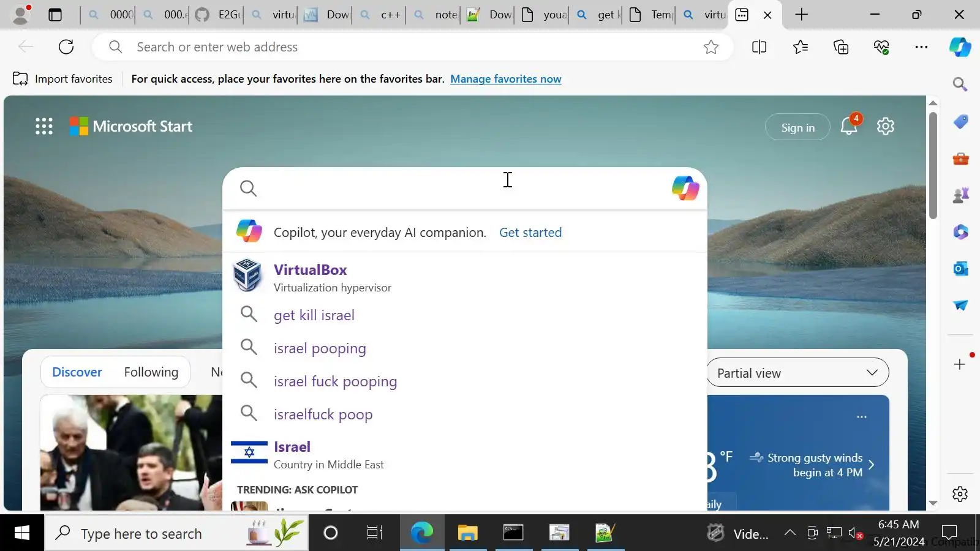Open tab actions menu icon
This screenshot has width=980, height=551.
[x=55, y=15]
